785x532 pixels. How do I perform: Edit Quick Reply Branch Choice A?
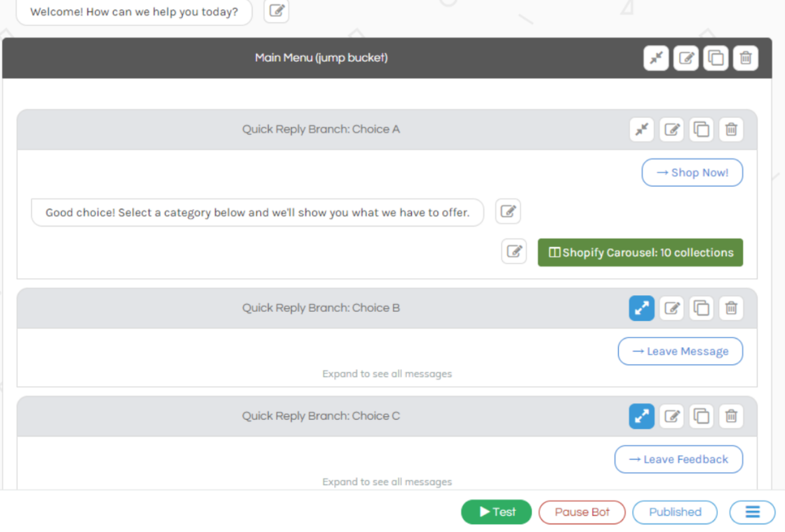click(672, 129)
